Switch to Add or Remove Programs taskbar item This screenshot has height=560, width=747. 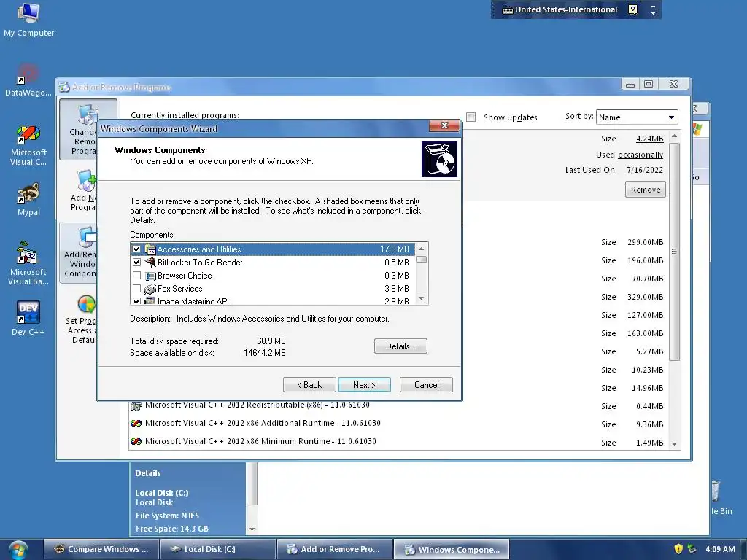pos(334,549)
